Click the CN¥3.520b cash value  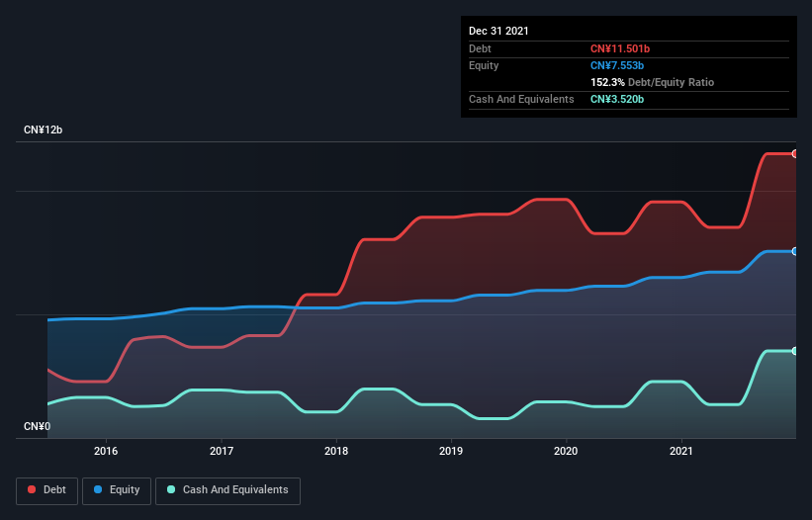tap(617, 99)
